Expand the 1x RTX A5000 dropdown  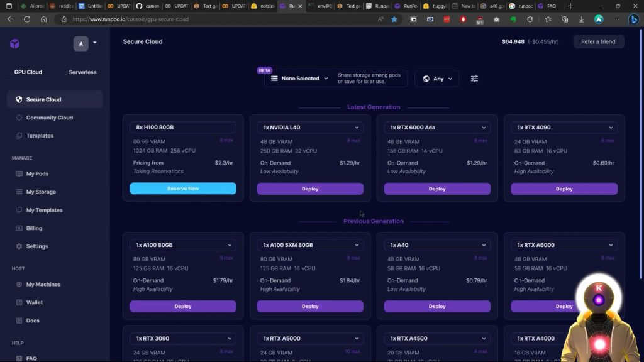310,339
